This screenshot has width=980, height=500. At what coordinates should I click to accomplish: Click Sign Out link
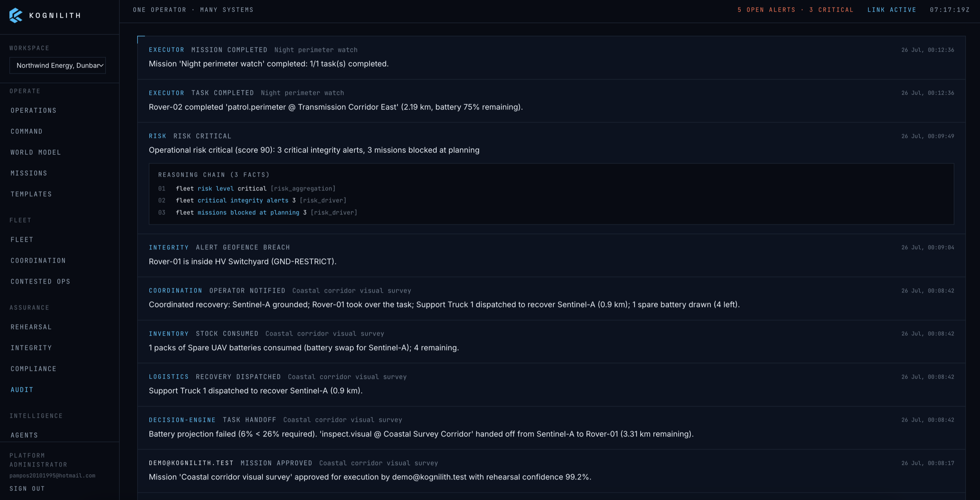(x=27, y=489)
